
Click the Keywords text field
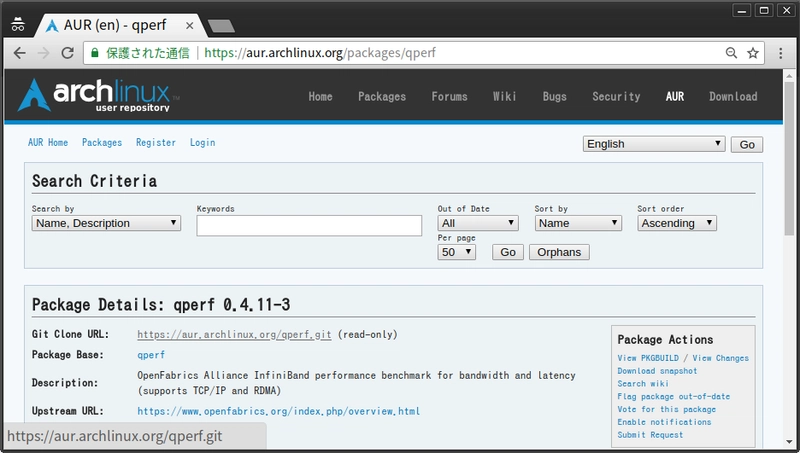[309, 225]
